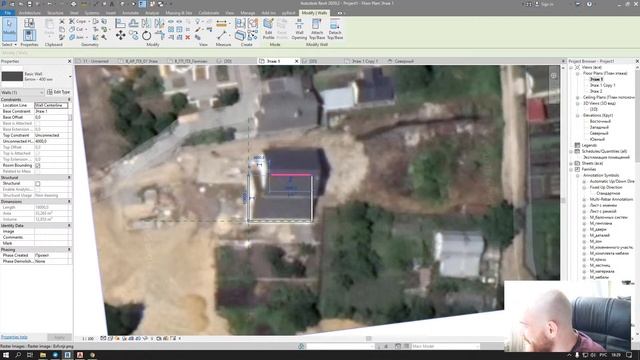Click the Mirror Pick Axis icon
640x360 pixels.
147,23
